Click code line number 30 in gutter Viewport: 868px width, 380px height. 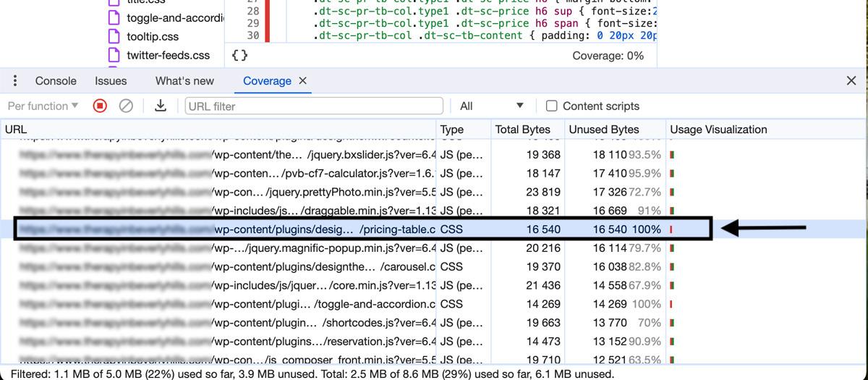252,35
